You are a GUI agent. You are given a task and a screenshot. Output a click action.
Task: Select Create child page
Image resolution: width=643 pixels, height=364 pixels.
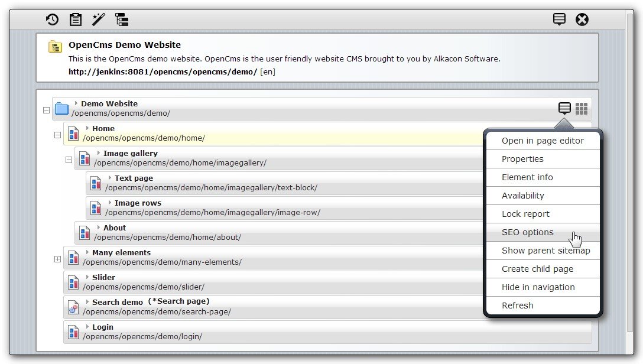pyautogui.click(x=543, y=269)
